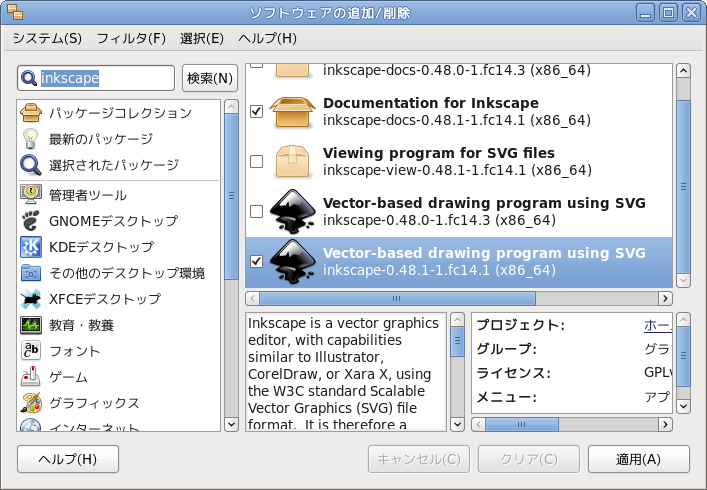Open the ヘルプ(H) menu in menu bar
Screen dimensions: 707x490
pyautogui.click(x=267, y=38)
